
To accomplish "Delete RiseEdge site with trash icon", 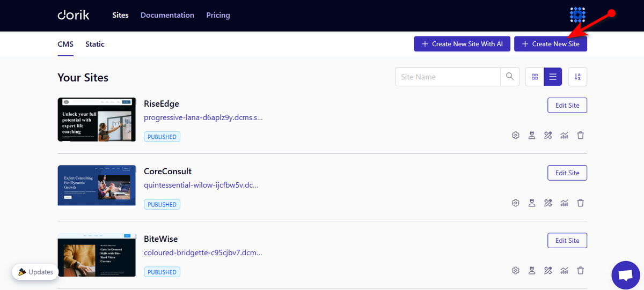I will 580,136.
